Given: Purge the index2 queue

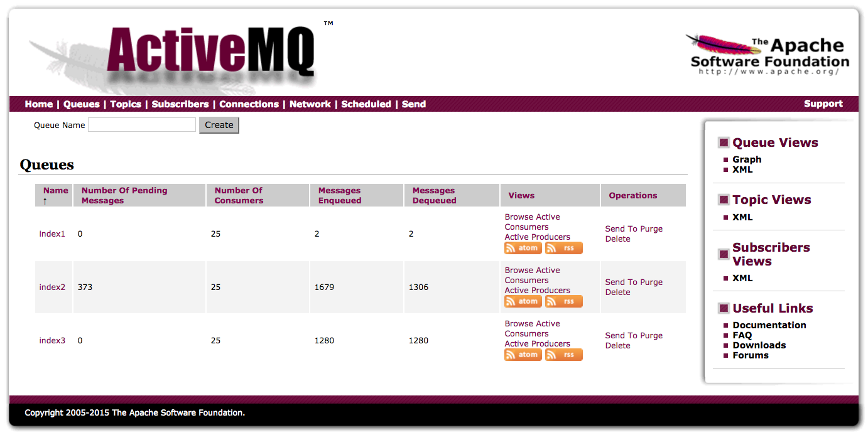Looking at the screenshot, I should tap(651, 282).
